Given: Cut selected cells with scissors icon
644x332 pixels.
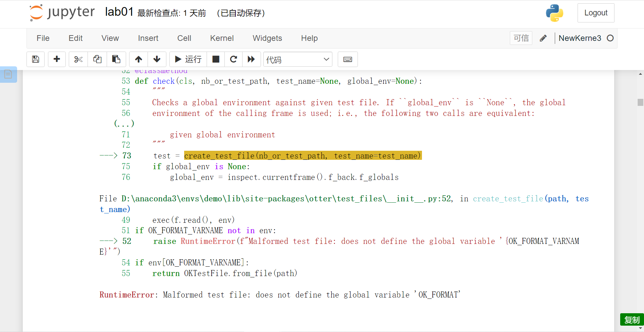Looking at the screenshot, I should pyautogui.click(x=78, y=59).
